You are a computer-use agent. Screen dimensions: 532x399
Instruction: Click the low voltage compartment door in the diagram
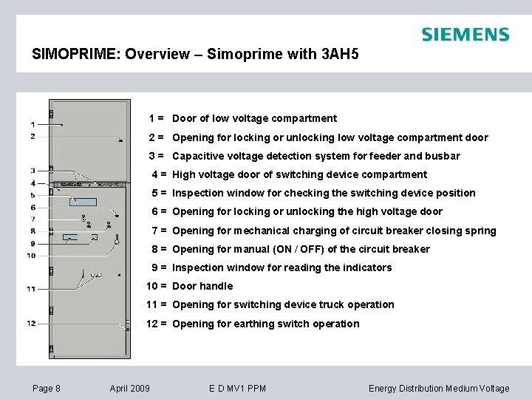coord(89,141)
